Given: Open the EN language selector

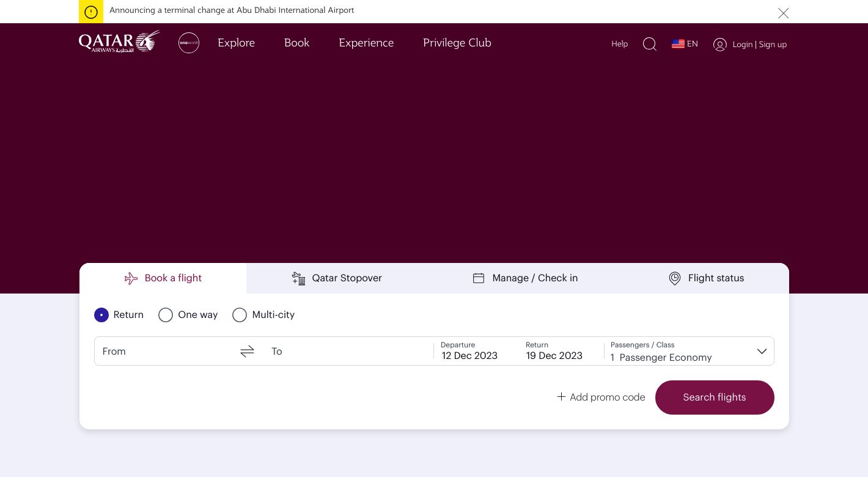Looking at the screenshot, I should 685,44.
